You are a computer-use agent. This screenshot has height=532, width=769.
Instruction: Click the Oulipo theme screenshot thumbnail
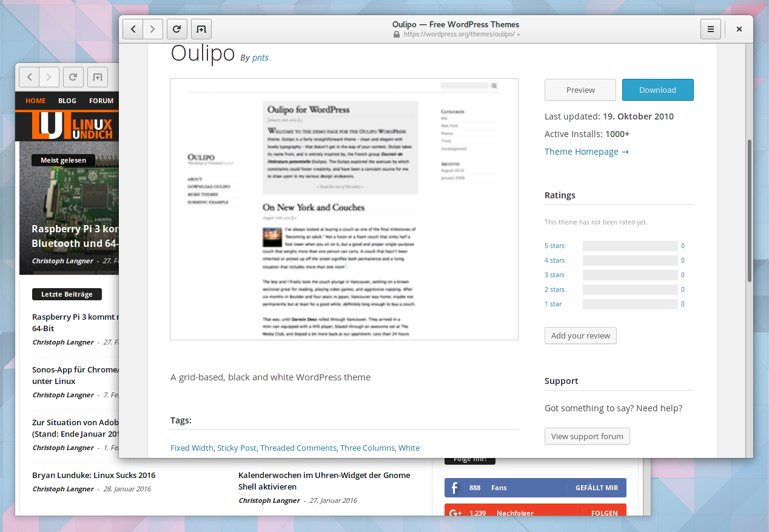344,209
